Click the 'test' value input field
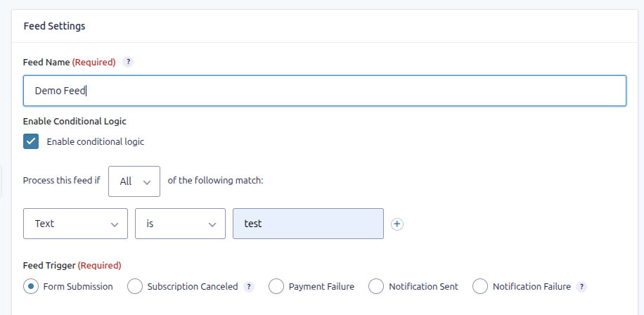 tap(308, 224)
